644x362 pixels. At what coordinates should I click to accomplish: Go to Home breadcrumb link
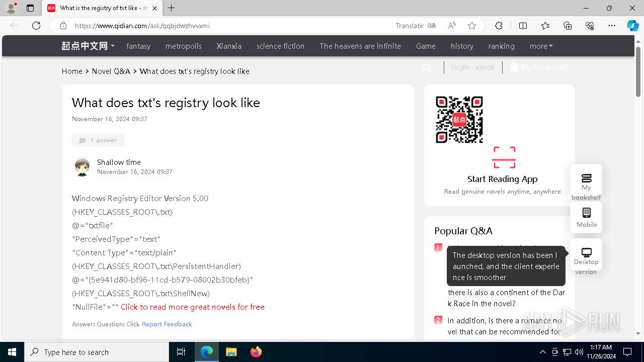(x=72, y=71)
